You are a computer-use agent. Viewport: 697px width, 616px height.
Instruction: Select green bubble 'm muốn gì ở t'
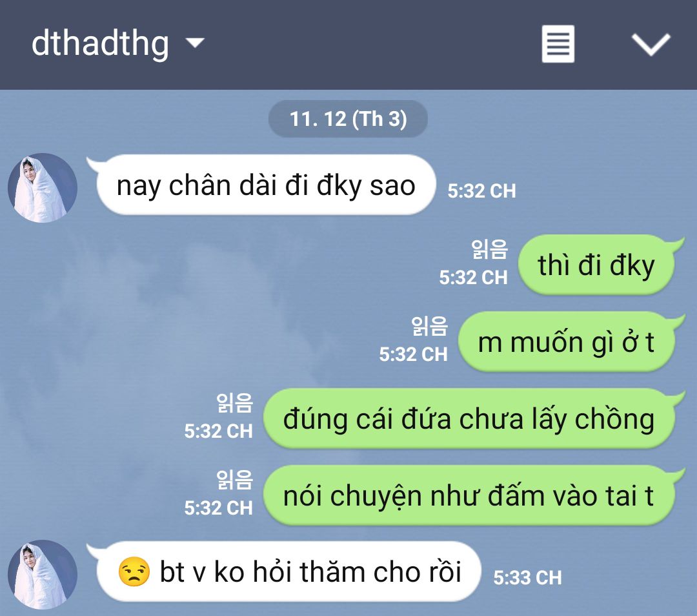tap(567, 342)
